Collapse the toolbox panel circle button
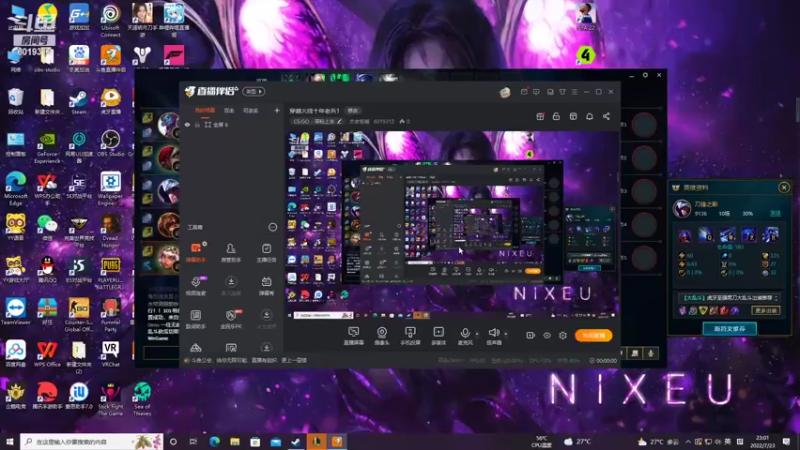 tap(272, 227)
